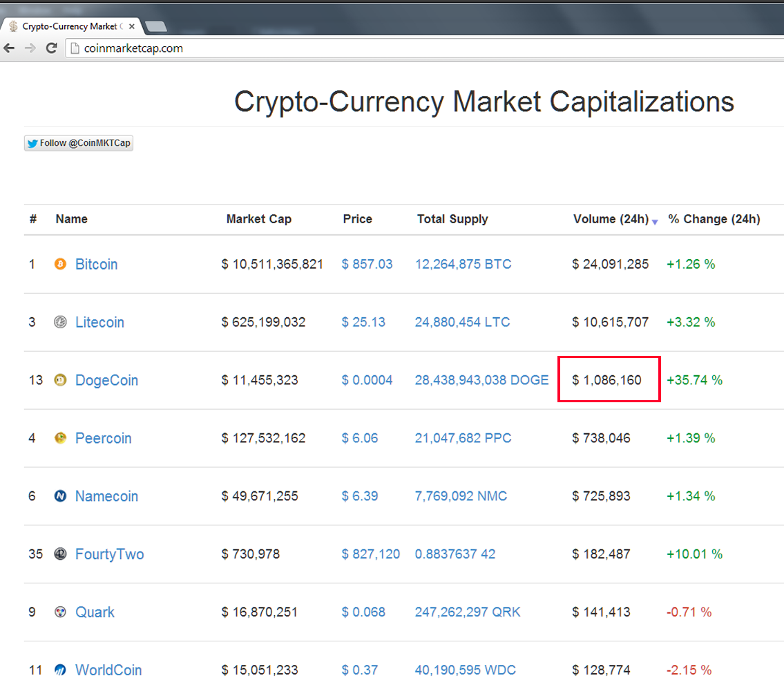Click supply 28,438,943,038 DOGE
Viewport: 784px width, 678px height.
[x=481, y=380]
